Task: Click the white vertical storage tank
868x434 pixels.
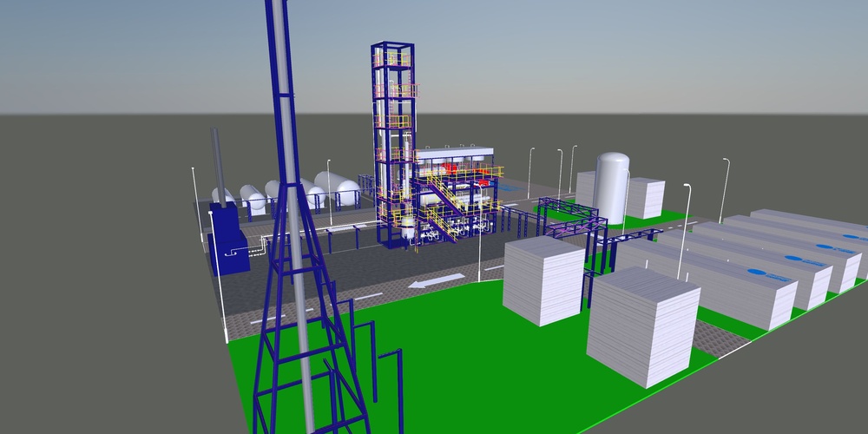Action: (612, 185)
